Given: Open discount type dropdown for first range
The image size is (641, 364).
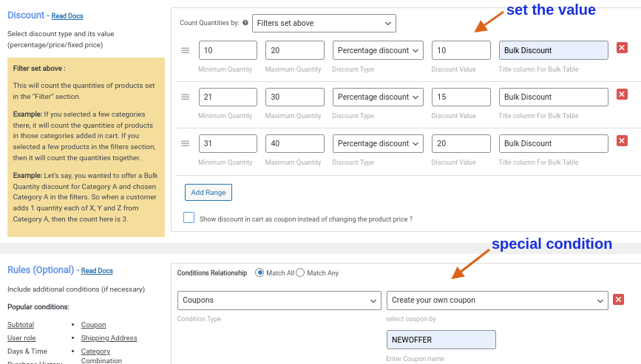Looking at the screenshot, I should [x=379, y=50].
